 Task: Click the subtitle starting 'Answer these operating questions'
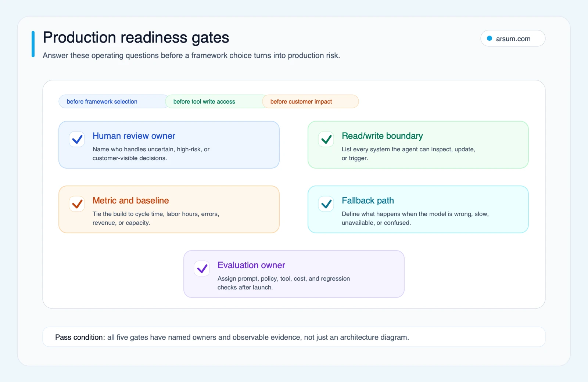pos(191,55)
